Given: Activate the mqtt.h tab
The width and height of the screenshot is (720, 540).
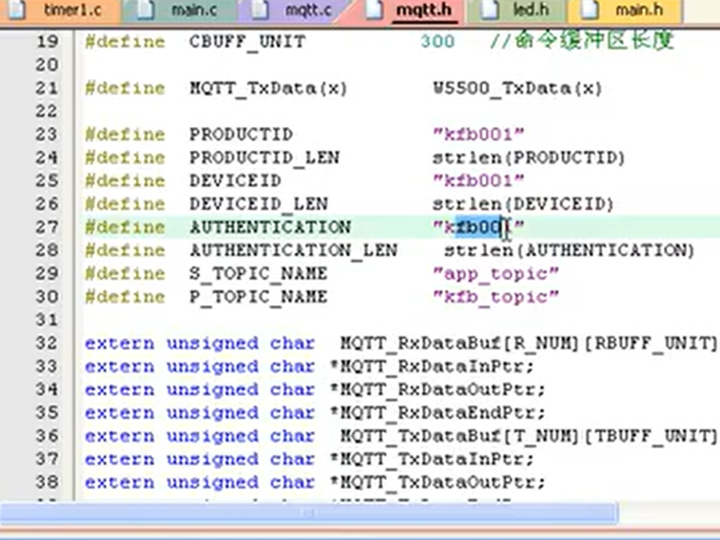Looking at the screenshot, I should click(423, 11).
